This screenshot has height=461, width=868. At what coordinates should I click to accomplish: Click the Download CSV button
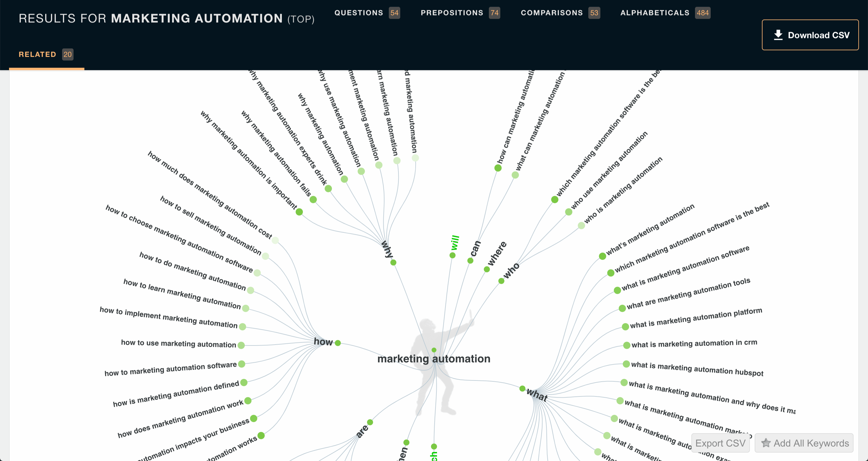pos(810,35)
